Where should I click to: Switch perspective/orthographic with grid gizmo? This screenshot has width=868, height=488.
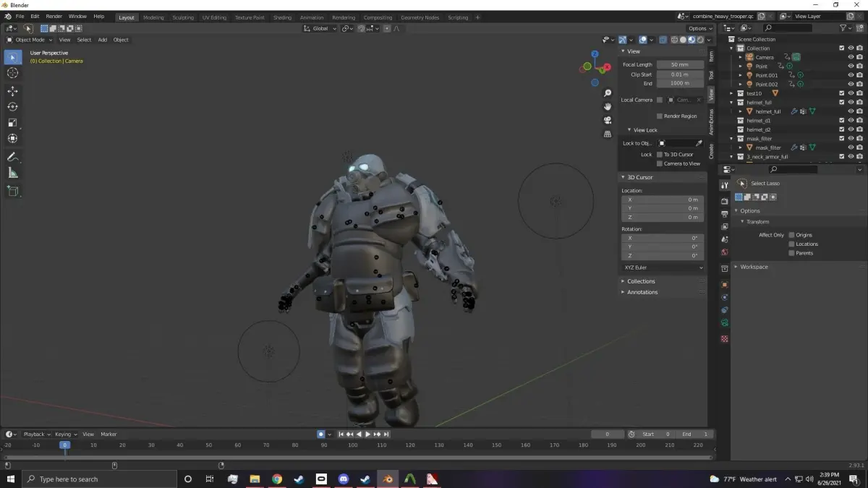[608, 134]
